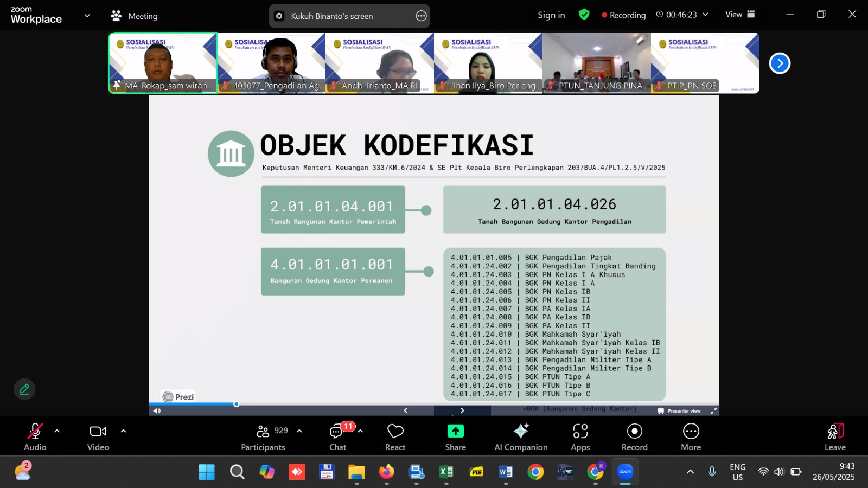Image resolution: width=868 pixels, height=488 pixels.
Task: Expand the Zoom Workplace dropdown chevron
Action: pyautogui.click(x=87, y=16)
